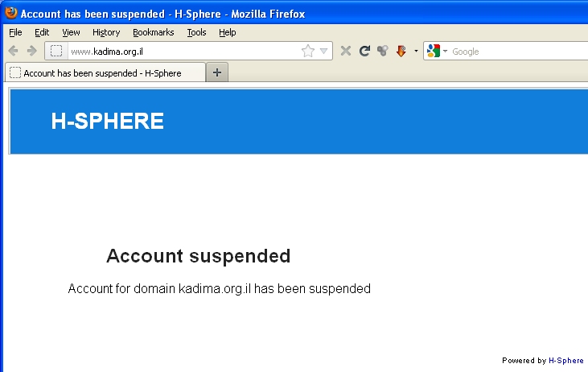This screenshot has width=588, height=372.
Task: Bookmark this page with the star icon
Action: click(308, 51)
